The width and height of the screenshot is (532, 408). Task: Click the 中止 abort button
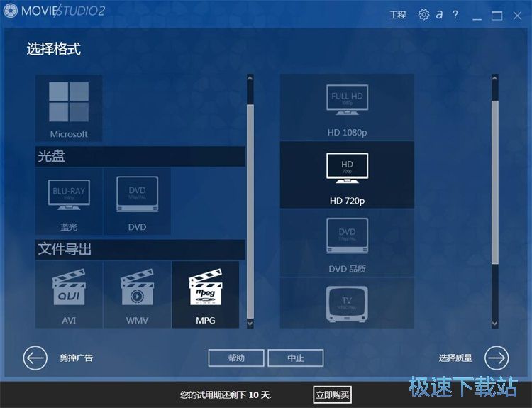(x=296, y=358)
